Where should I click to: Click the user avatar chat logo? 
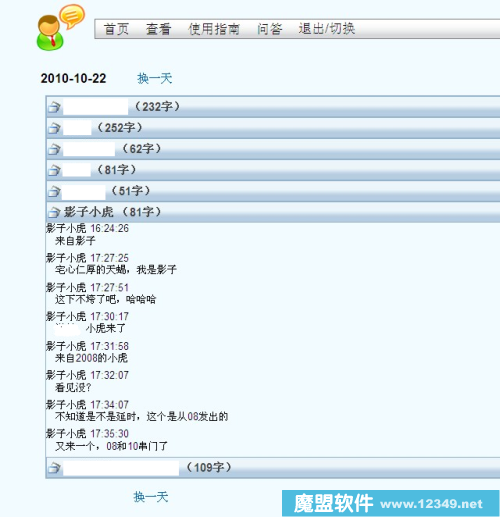[x=61, y=27]
